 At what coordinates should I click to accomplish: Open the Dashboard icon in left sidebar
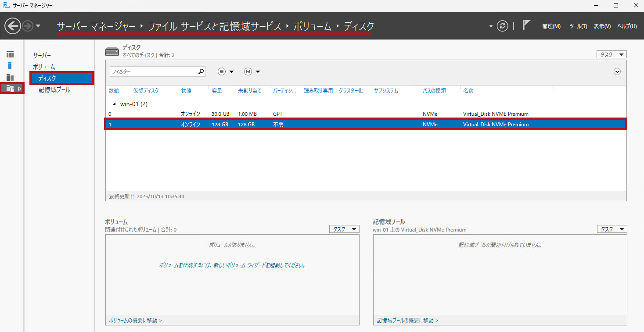pyautogui.click(x=10, y=54)
